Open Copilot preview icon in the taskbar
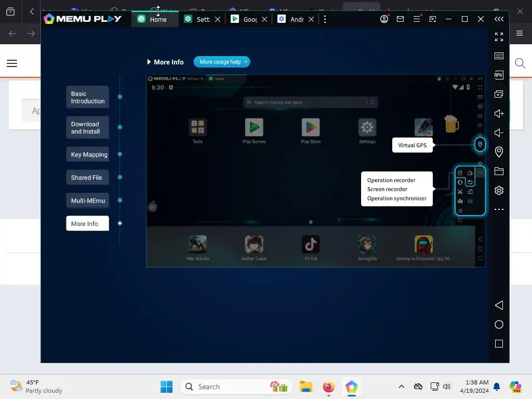Screen dimensions: 532x399 coord(515,387)
